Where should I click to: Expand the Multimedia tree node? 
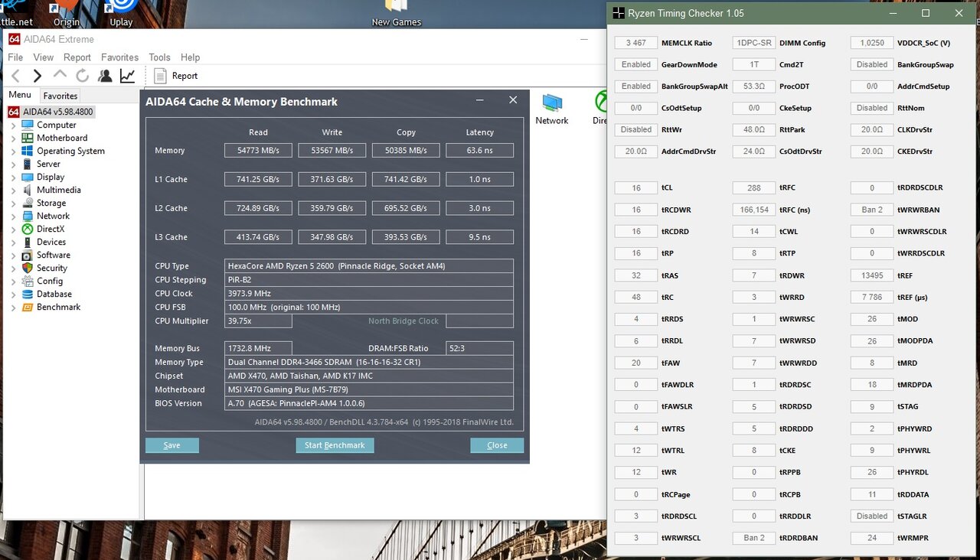(x=13, y=190)
